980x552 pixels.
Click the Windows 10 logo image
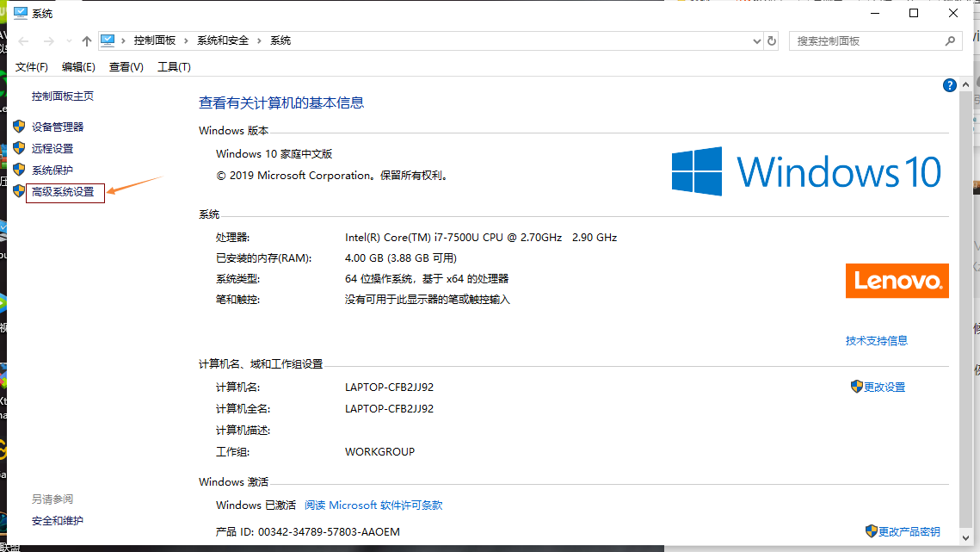coord(806,171)
